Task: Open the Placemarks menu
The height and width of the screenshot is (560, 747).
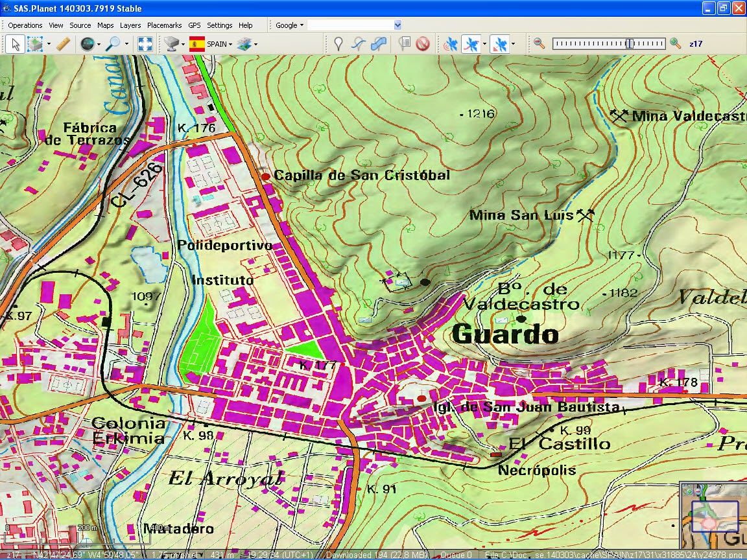Action: pyautogui.click(x=164, y=25)
